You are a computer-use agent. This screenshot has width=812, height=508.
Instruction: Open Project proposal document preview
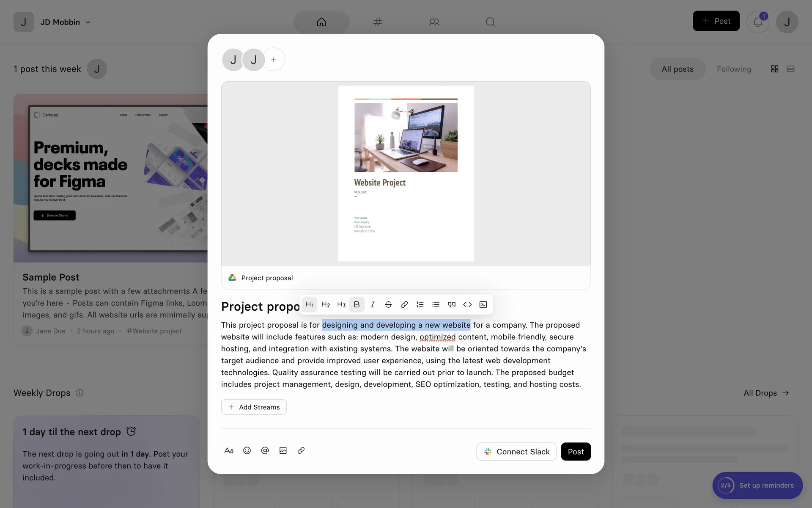pos(406,174)
